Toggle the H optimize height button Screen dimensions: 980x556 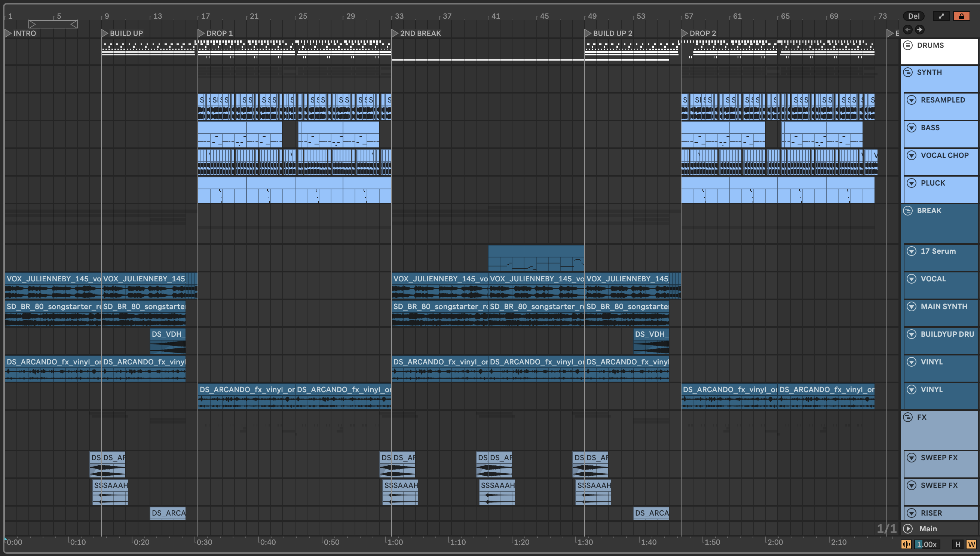[958, 544]
